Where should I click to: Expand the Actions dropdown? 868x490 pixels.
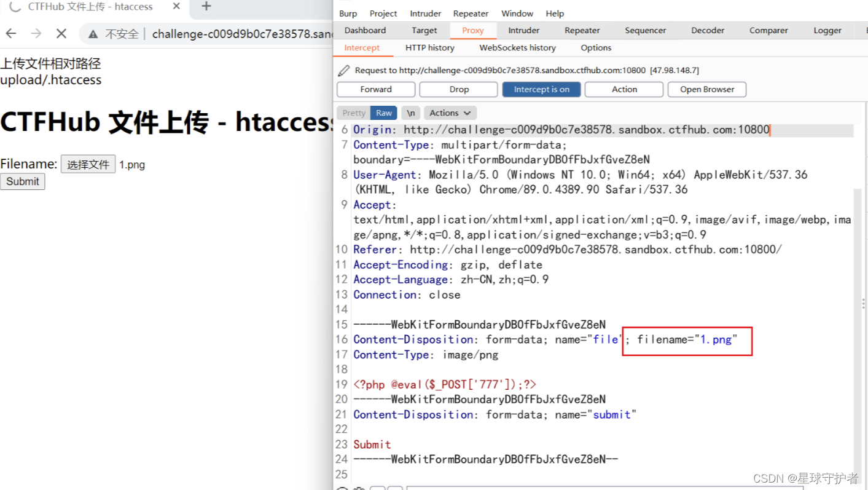click(x=450, y=113)
